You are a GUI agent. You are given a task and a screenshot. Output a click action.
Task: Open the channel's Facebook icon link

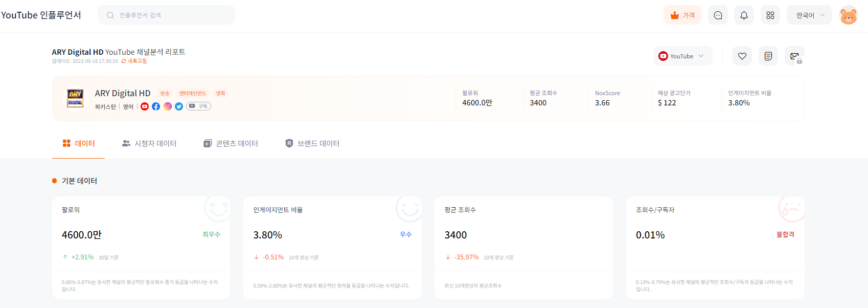tap(156, 106)
